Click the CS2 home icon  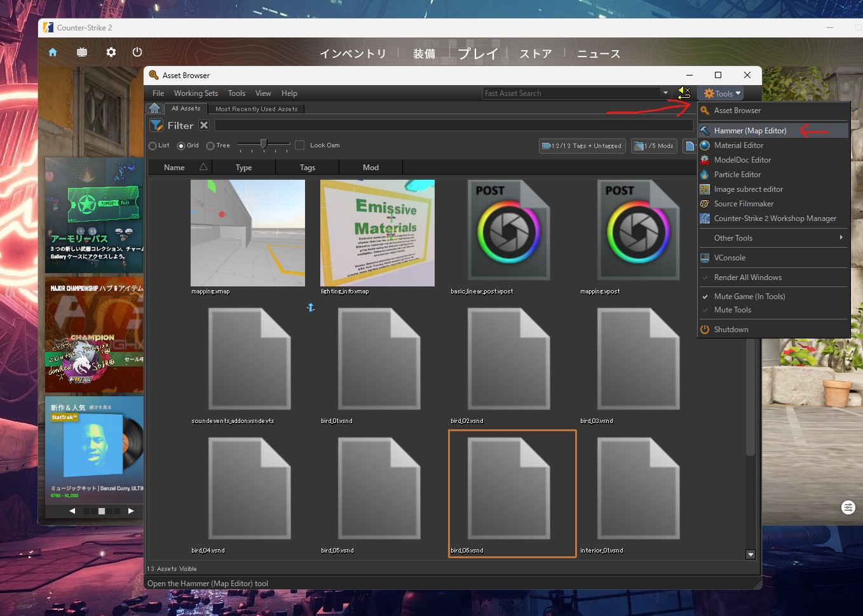pyautogui.click(x=53, y=52)
